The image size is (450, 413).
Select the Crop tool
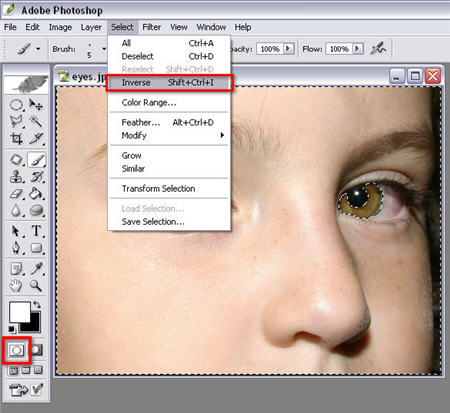(16, 138)
